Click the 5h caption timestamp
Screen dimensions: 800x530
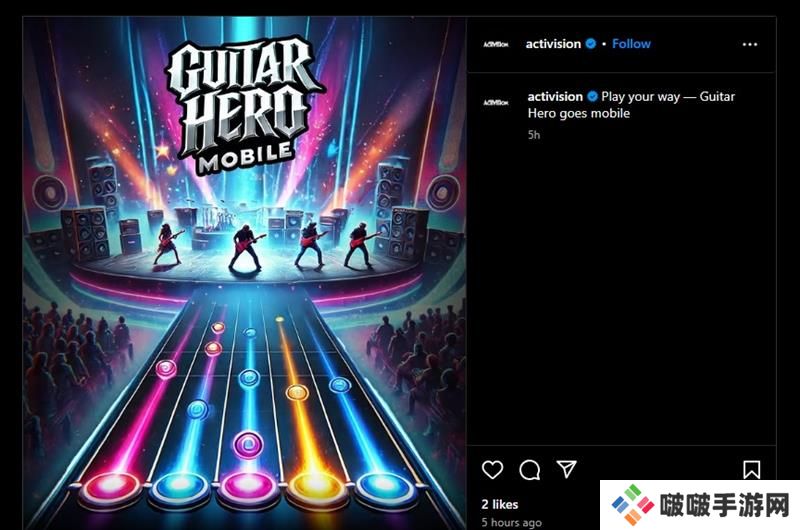pos(534,135)
